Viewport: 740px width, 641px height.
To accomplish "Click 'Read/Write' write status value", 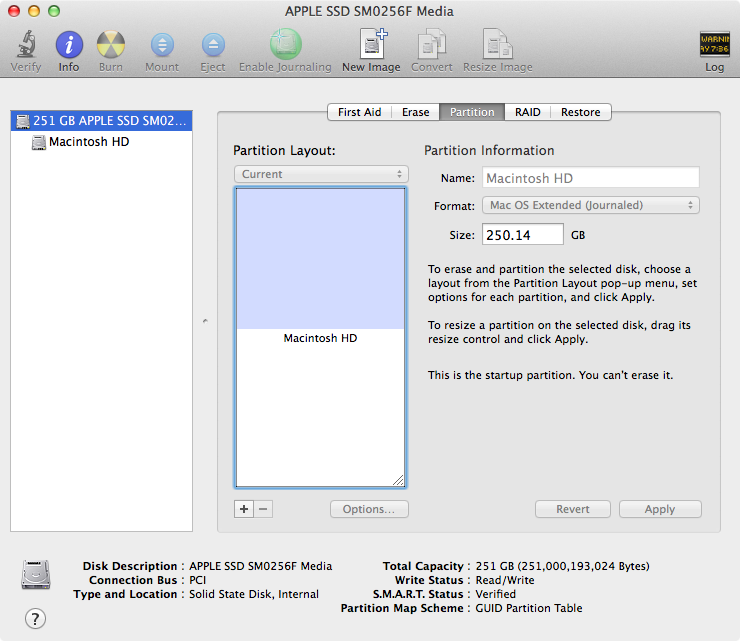I will (505, 580).
